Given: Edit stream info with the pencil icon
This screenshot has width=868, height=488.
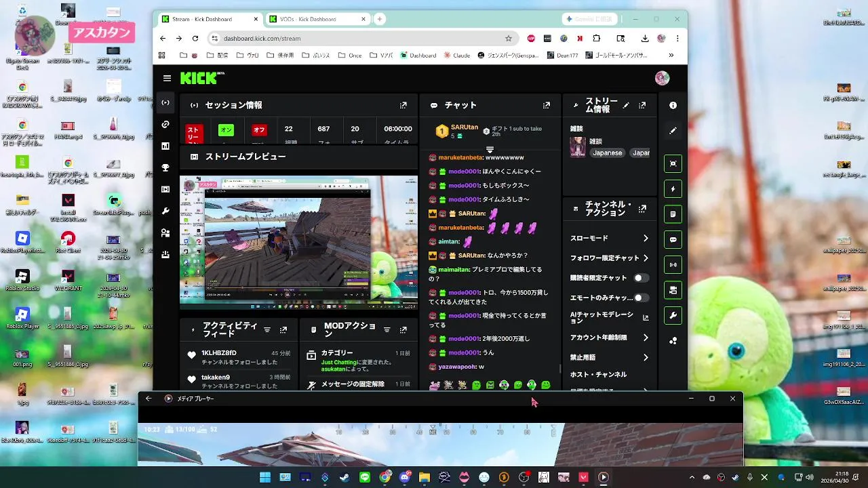Looking at the screenshot, I should pos(626,105).
